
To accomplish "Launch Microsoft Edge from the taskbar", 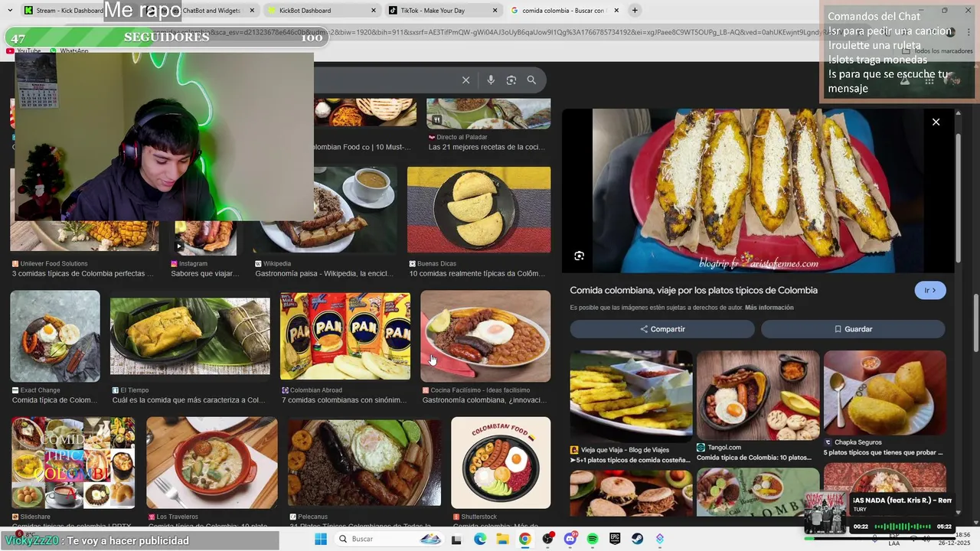I will tap(479, 539).
